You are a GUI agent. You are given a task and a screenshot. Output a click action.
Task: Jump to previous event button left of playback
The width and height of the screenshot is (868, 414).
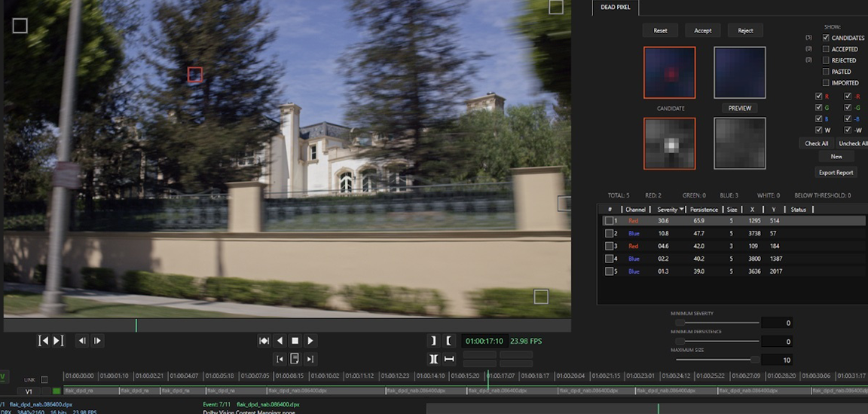[264, 341]
